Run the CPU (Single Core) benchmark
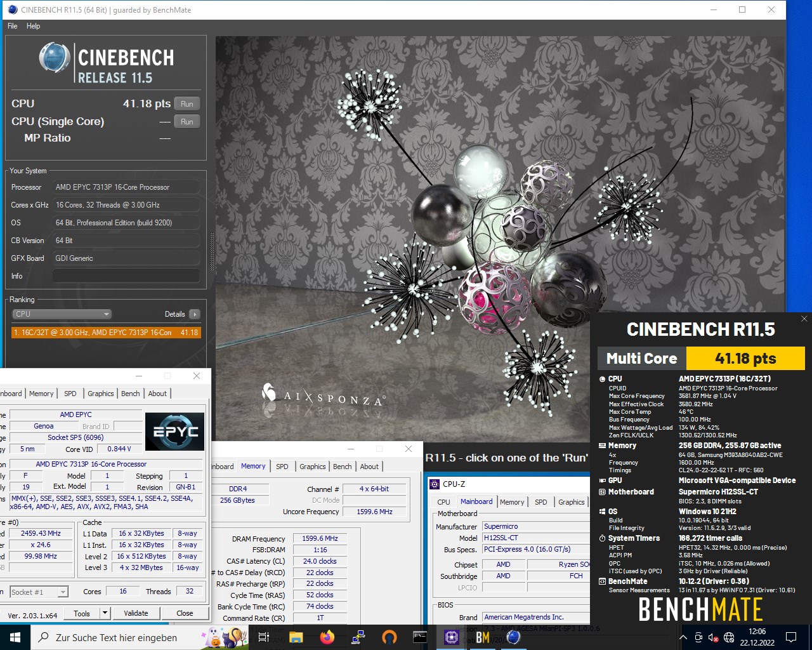The height and width of the screenshot is (650, 812). pos(187,122)
